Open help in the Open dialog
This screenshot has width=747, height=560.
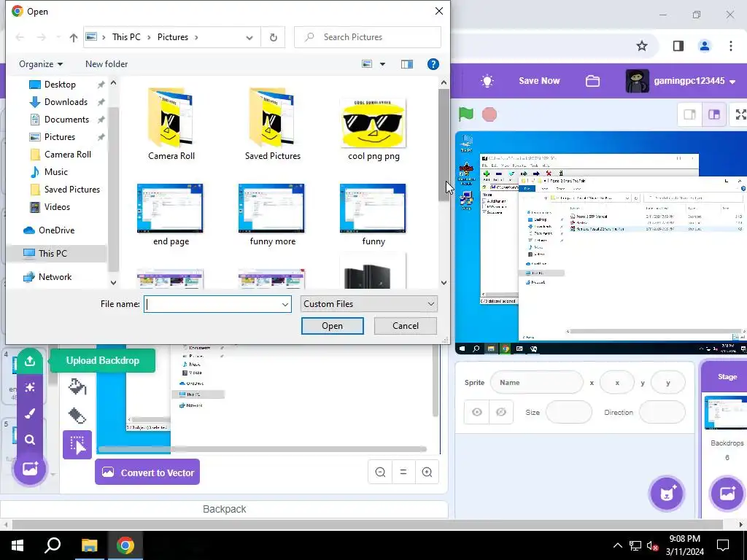[433, 64]
